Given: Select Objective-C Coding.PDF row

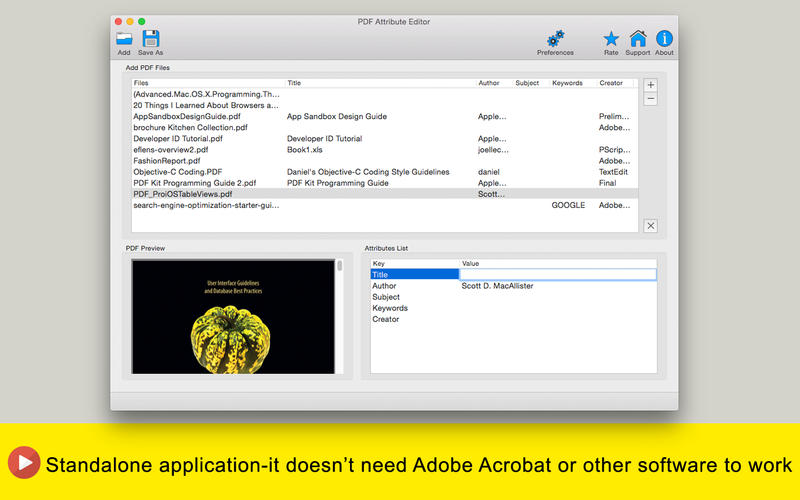Looking at the screenshot, I should click(x=385, y=172).
